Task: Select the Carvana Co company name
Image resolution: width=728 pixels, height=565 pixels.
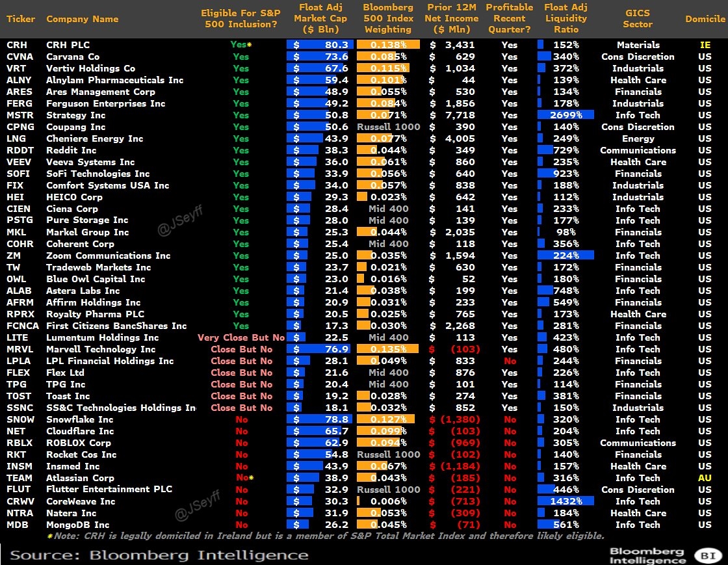Action: [x=73, y=57]
